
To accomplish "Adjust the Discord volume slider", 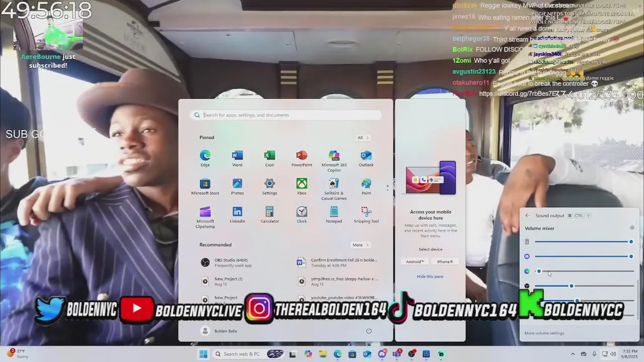I will coord(584,256).
